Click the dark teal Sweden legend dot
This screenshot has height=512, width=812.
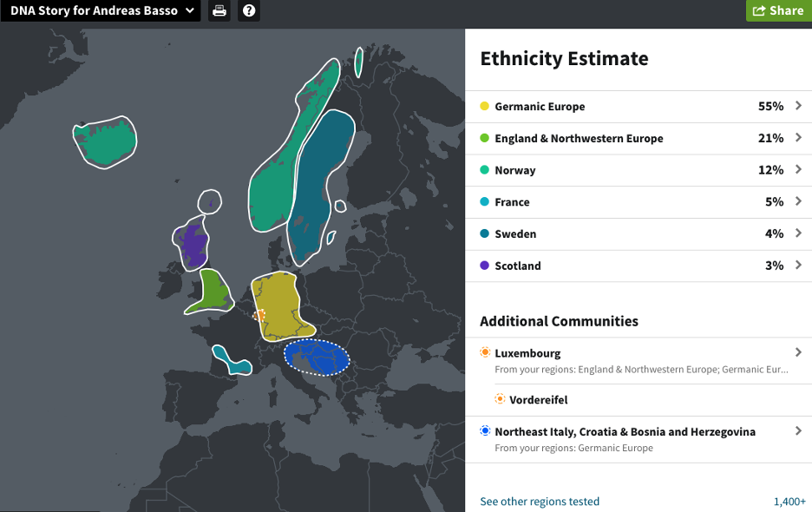tap(484, 233)
